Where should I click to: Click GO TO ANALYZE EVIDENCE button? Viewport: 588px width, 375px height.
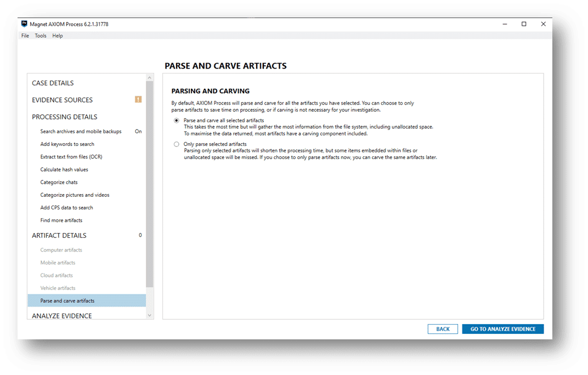coord(503,329)
